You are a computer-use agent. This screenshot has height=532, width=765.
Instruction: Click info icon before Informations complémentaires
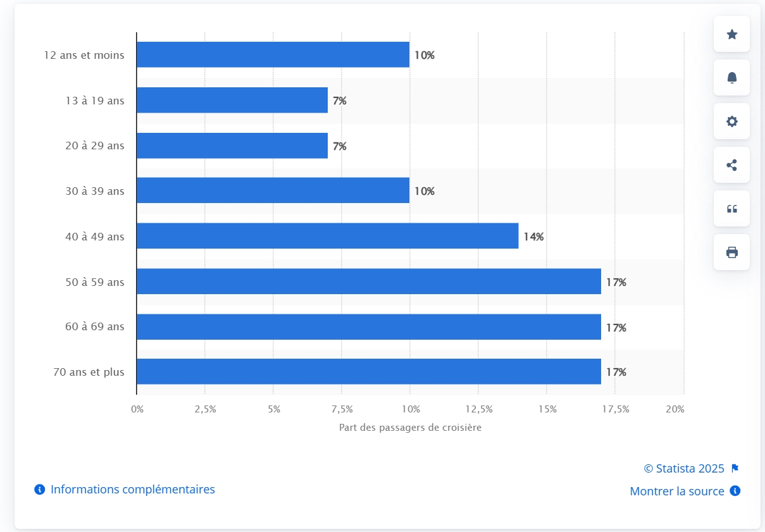click(x=40, y=490)
